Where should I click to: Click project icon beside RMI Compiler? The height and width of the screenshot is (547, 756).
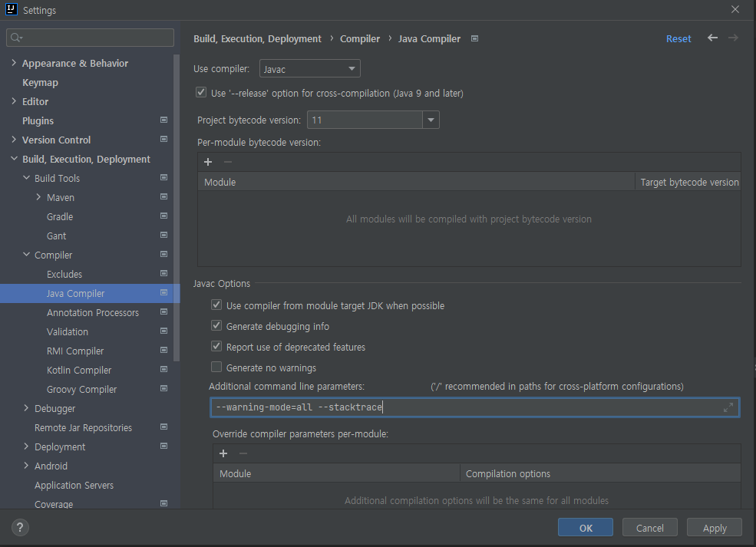tap(164, 351)
